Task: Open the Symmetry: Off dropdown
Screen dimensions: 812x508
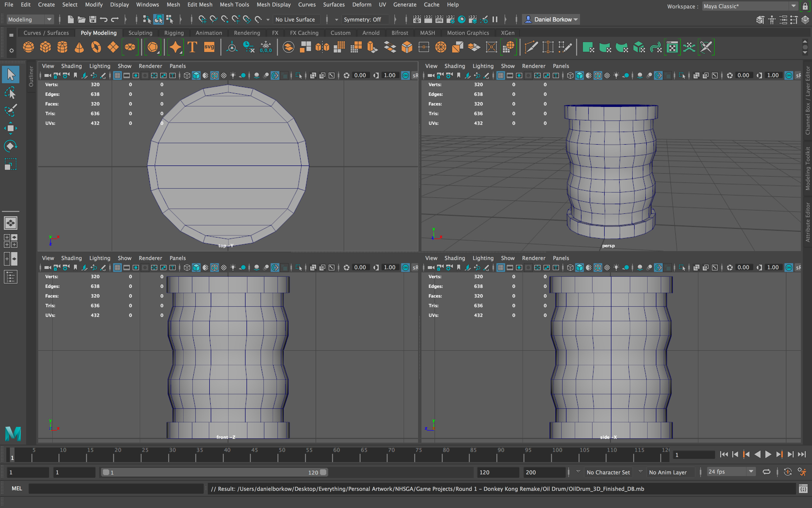Action: 365,20
